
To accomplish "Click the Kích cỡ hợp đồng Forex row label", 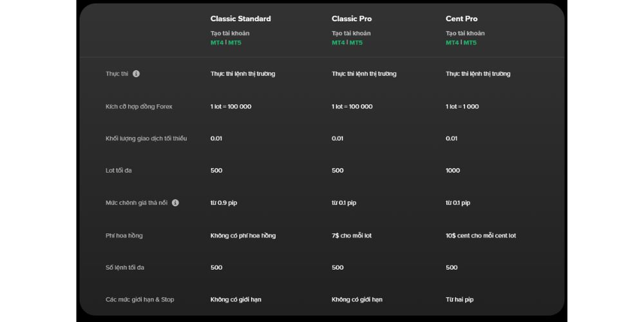I will (139, 106).
